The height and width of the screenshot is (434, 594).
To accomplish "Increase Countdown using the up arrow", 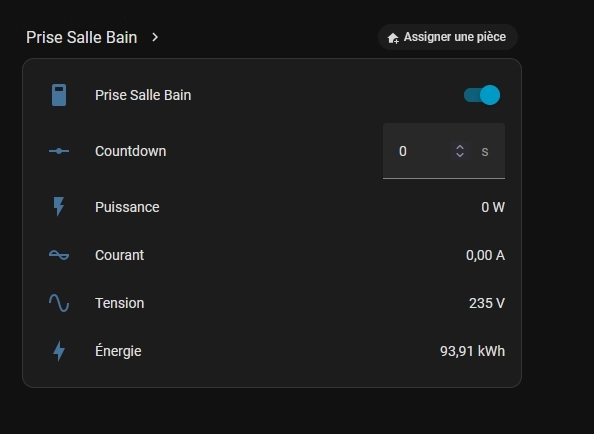I will 460,147.
